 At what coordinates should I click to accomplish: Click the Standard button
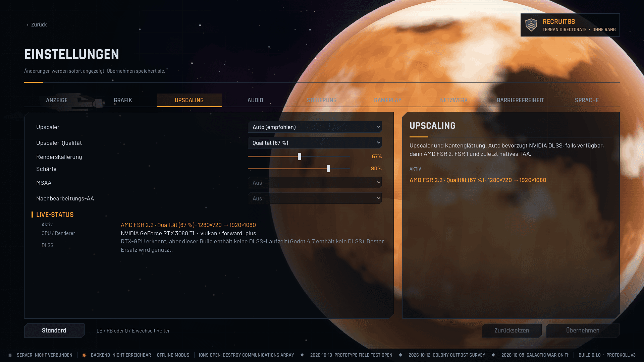[x=54, y=330]
